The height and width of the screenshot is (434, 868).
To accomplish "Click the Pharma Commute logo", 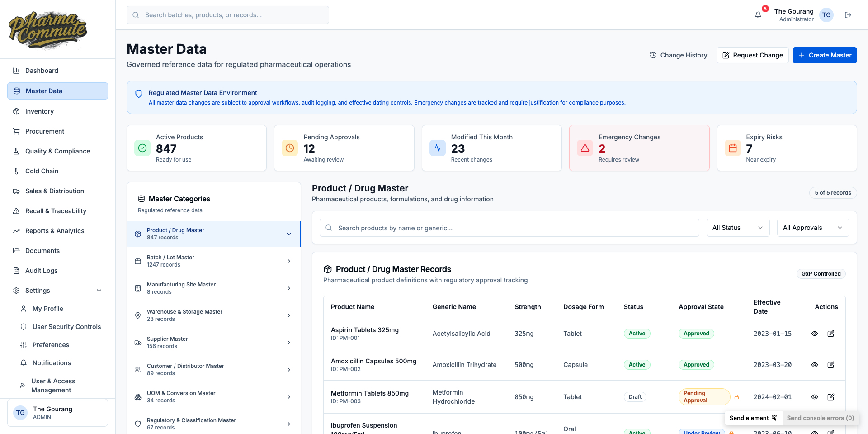I will point(48,30).
